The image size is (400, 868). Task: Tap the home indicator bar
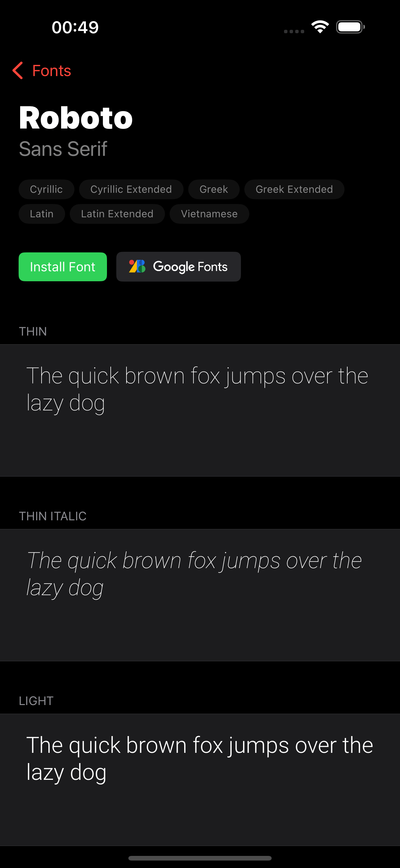click(200, 858)
